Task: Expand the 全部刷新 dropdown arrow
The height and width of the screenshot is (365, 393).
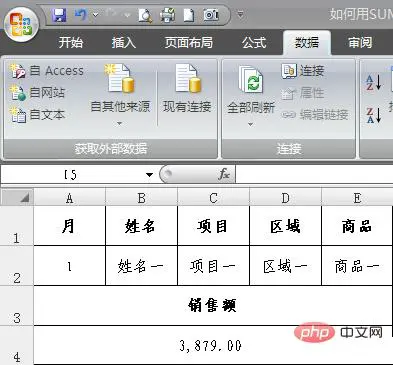Action: pyautogui.click(x=251, y=125)
